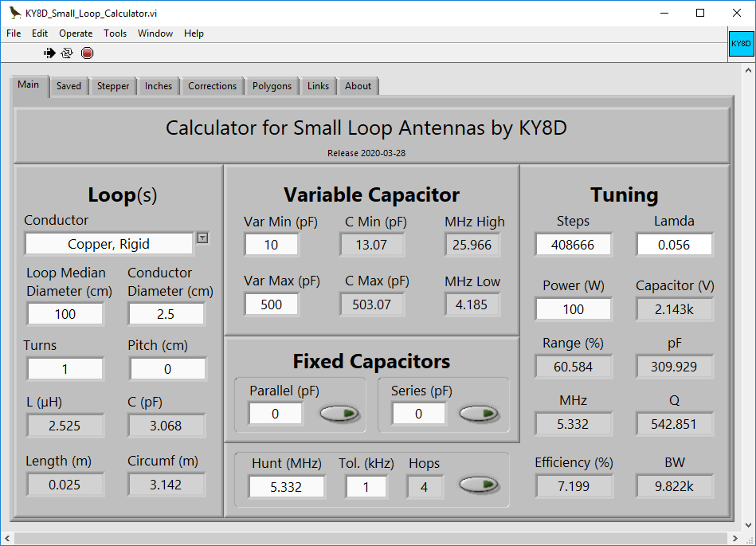The image size is (756, 546).
Task: Click the Steps input field
Action: pyautogui.click(x=573, y=245)
